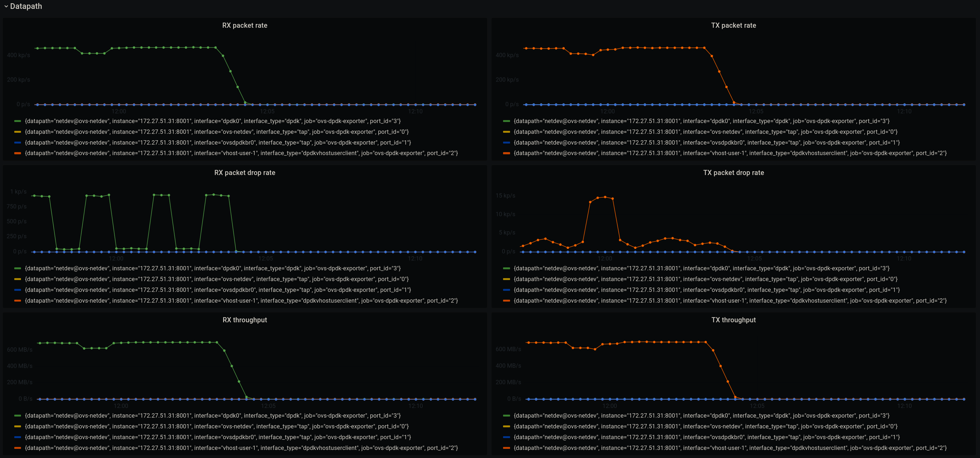
Task: Collapse the Datapath row chevron
Action: tap(6, 6)
